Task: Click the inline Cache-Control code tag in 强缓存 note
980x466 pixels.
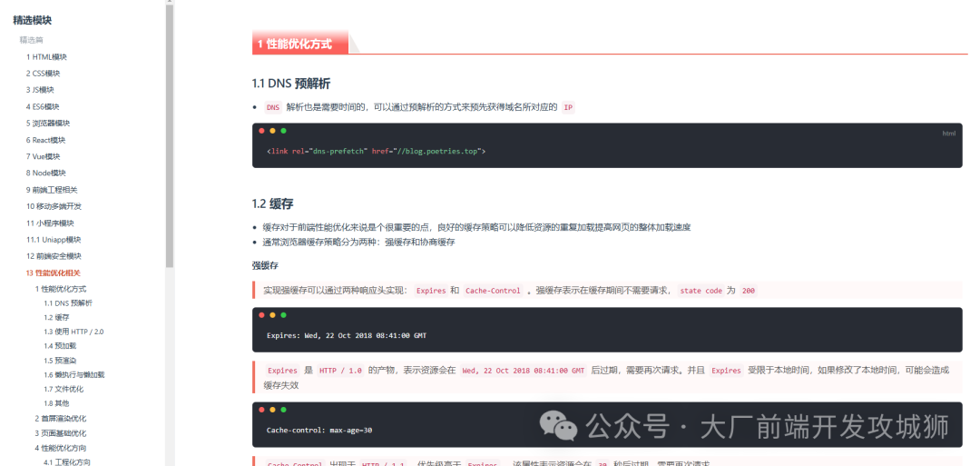Action: [x=493, y=291]
